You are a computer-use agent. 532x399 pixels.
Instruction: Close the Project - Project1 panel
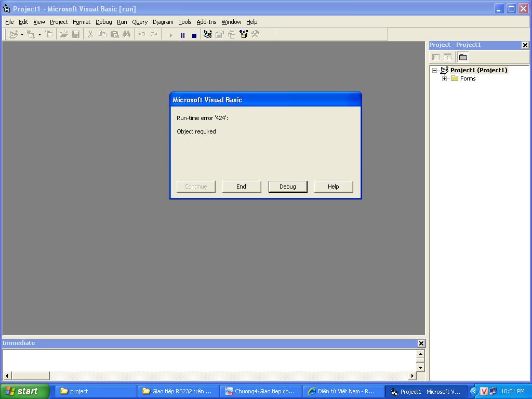click(x=525, y=45)
